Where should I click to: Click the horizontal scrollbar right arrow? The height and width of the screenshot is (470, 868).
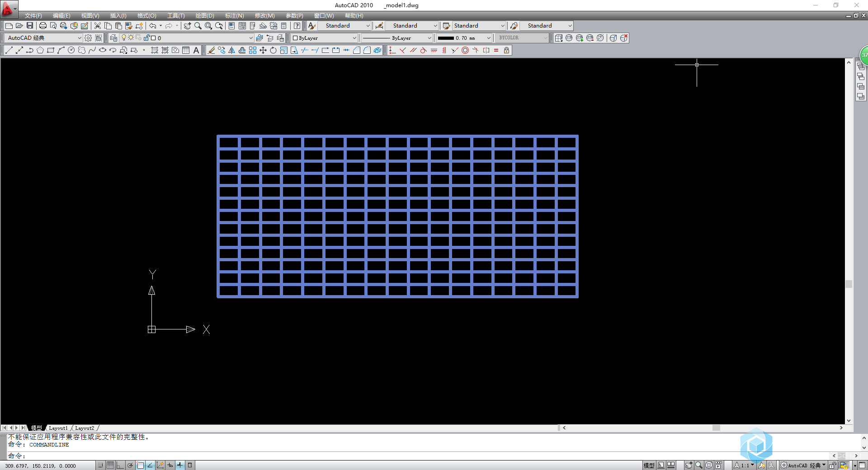tap(841, 428)
